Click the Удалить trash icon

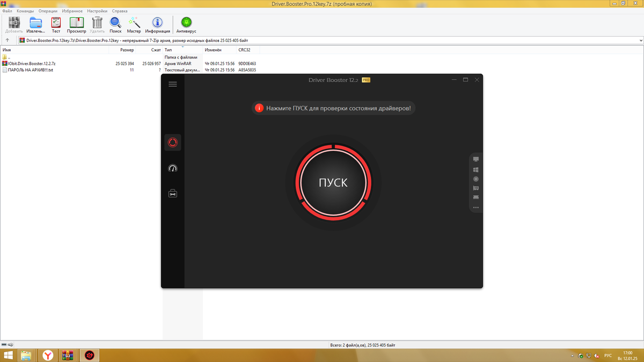click(x=98, y=25)
